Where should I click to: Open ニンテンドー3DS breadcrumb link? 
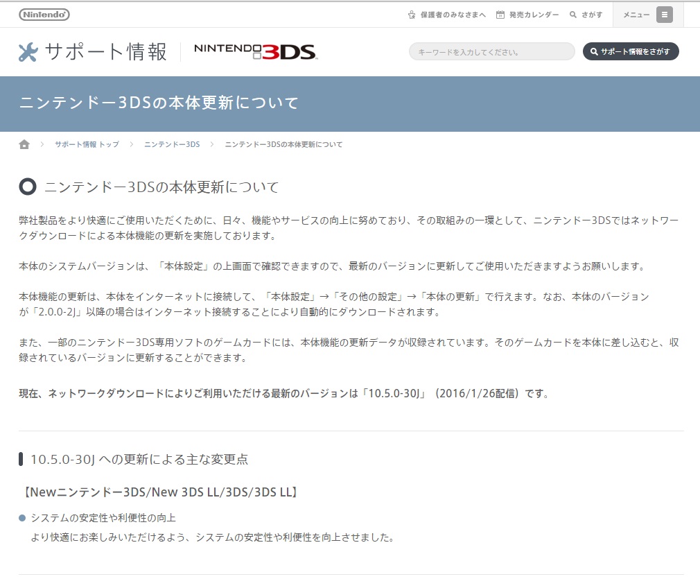[x=172, y=144]
